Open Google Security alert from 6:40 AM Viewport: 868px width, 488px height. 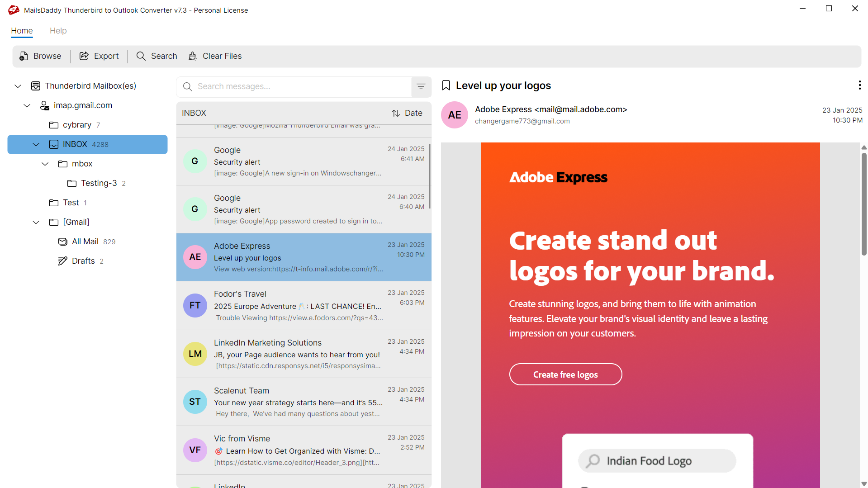pyautogui.click(x=304, y=209)
